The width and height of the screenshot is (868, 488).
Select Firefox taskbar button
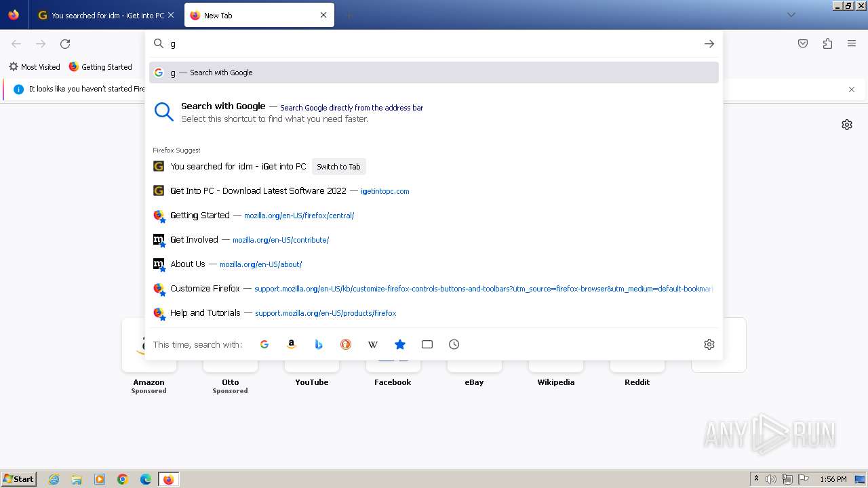click(169, 479)
